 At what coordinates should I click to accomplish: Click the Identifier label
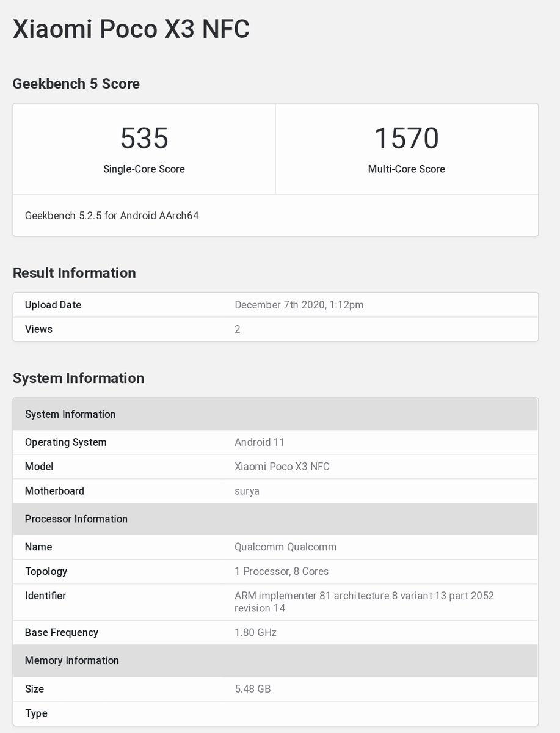point(46,596)
